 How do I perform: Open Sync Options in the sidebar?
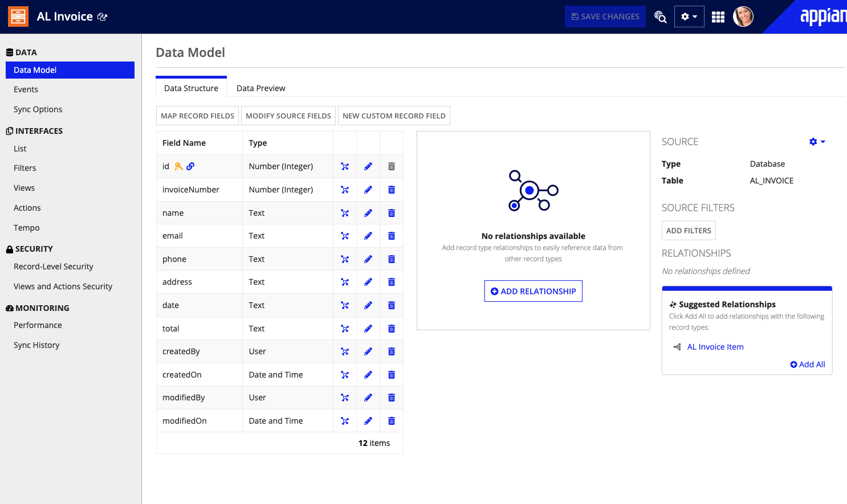(38, 109)
